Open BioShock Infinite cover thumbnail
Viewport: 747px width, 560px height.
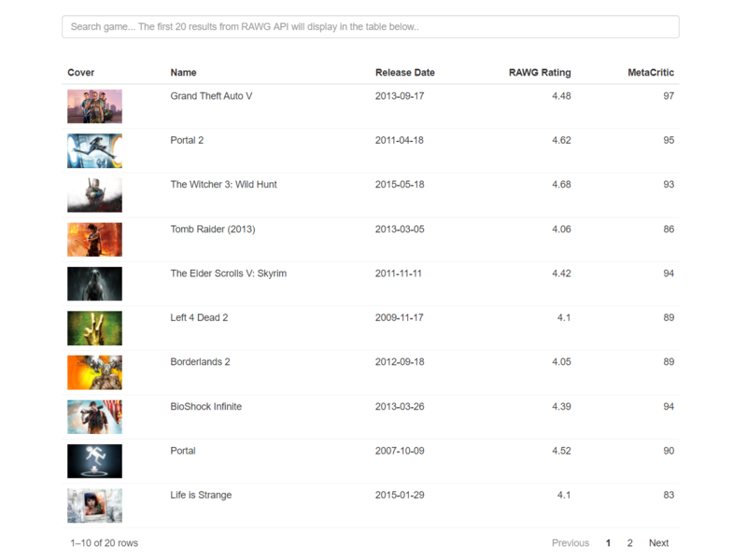[94, 416]
